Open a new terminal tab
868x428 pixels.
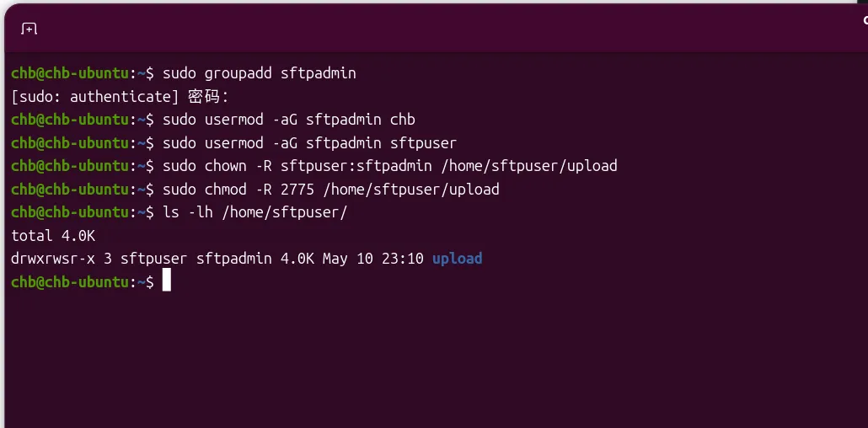pos(29,29)
